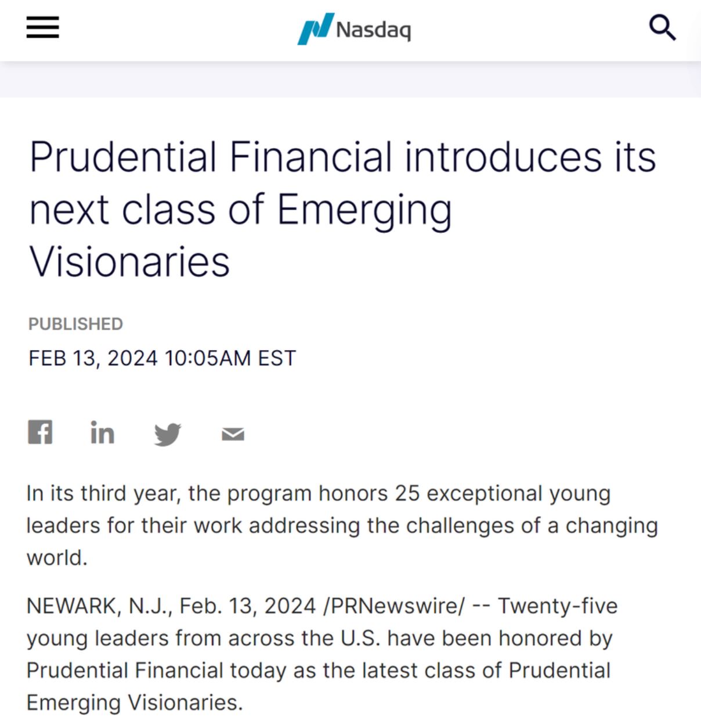Click the gray banner strip below the header

pos(351,80)
